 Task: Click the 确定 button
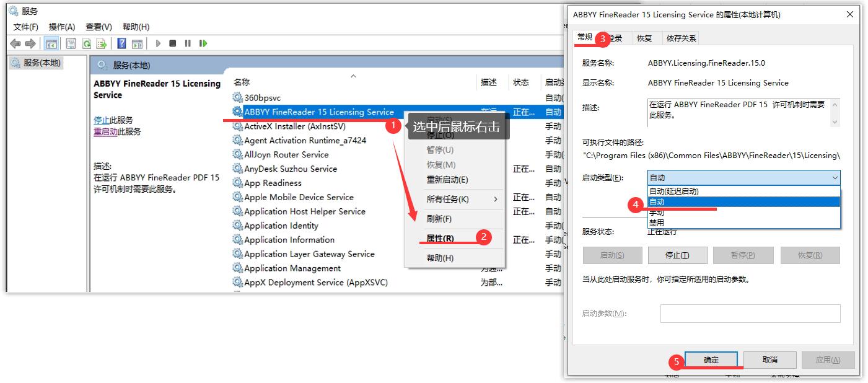tap(711, 360)
